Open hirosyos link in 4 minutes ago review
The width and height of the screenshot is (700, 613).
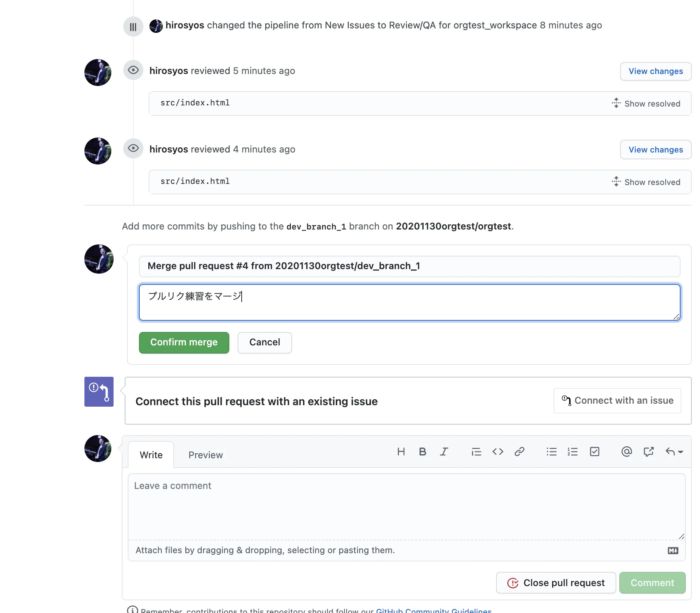coord(169,150)
